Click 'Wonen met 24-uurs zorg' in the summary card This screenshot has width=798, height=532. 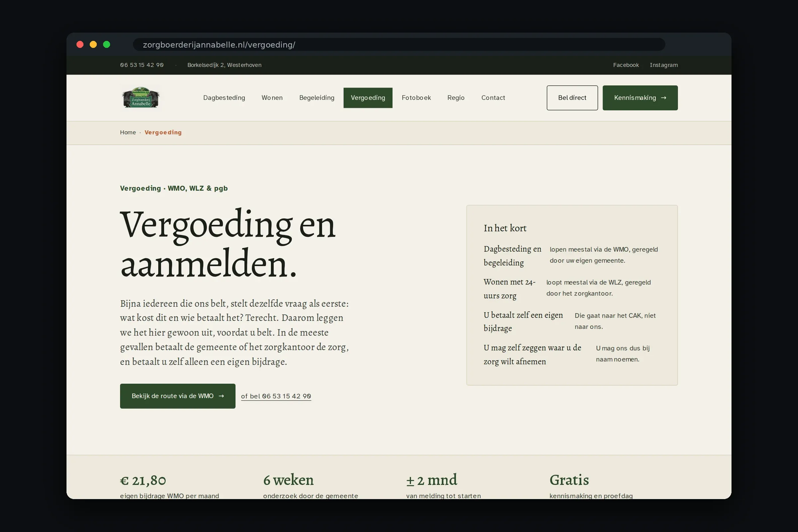(x=509, y=289)
